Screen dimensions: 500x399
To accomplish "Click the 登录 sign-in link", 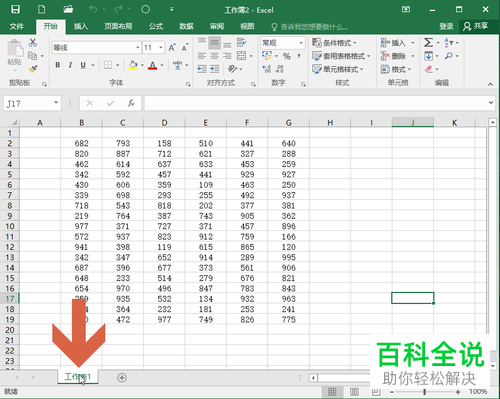I will pos(446,26).
